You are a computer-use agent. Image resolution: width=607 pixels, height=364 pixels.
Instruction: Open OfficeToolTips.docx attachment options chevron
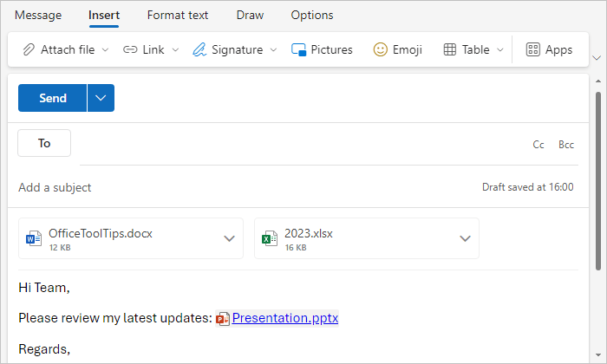(x=230, y=238)
